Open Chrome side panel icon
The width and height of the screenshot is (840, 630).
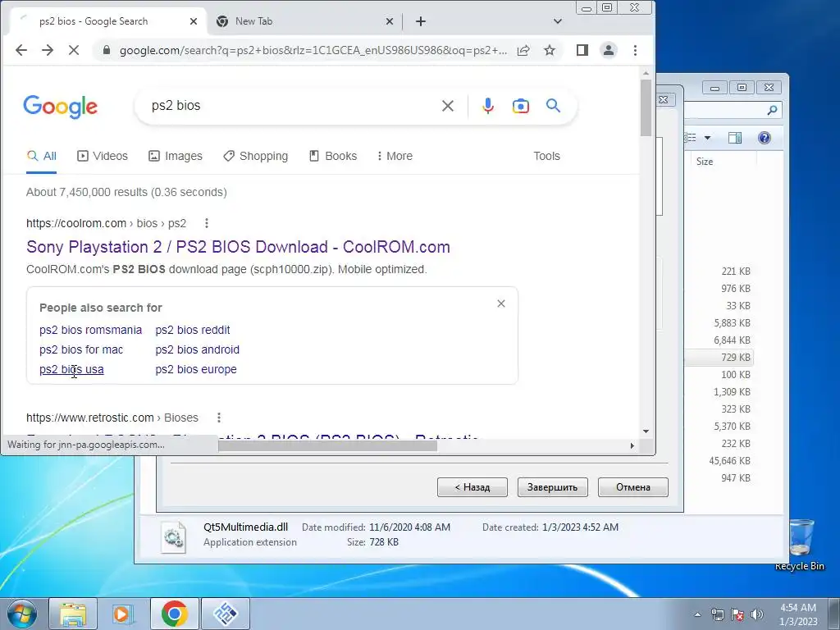582,50
